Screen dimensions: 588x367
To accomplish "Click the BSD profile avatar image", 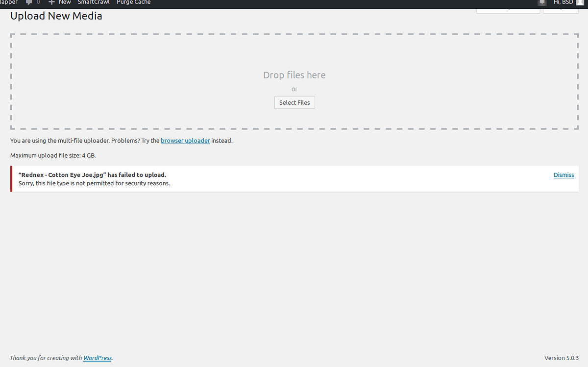I will click(x=580, y=2).
